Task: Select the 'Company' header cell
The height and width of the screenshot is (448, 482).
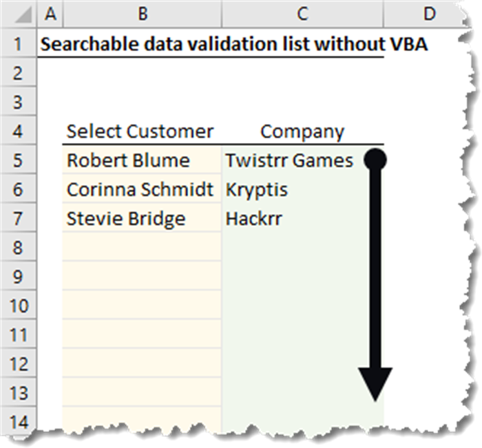Action: [302, 131]
